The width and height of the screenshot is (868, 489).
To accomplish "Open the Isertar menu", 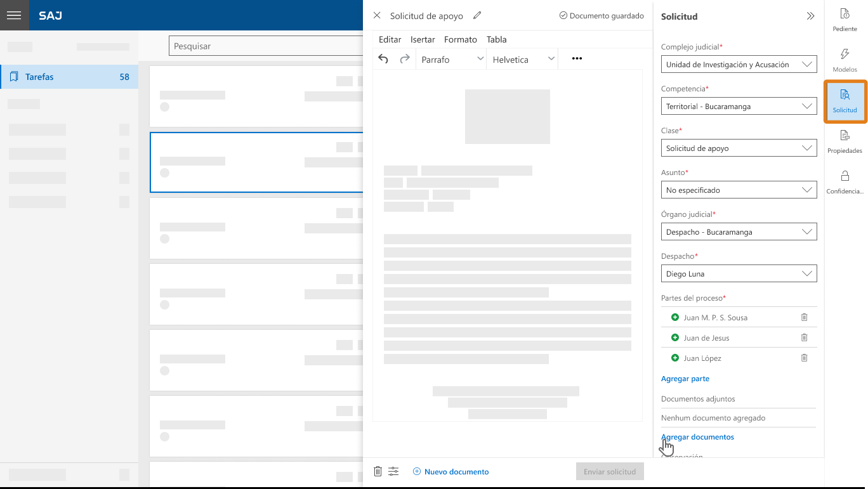I will pos(423,39).
